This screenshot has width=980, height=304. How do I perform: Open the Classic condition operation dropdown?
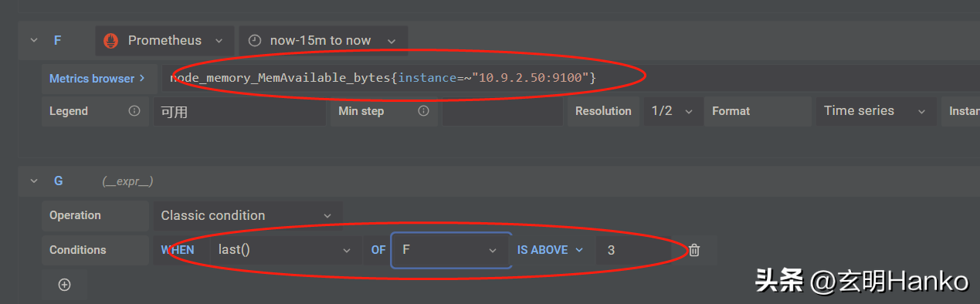(247, 215)
